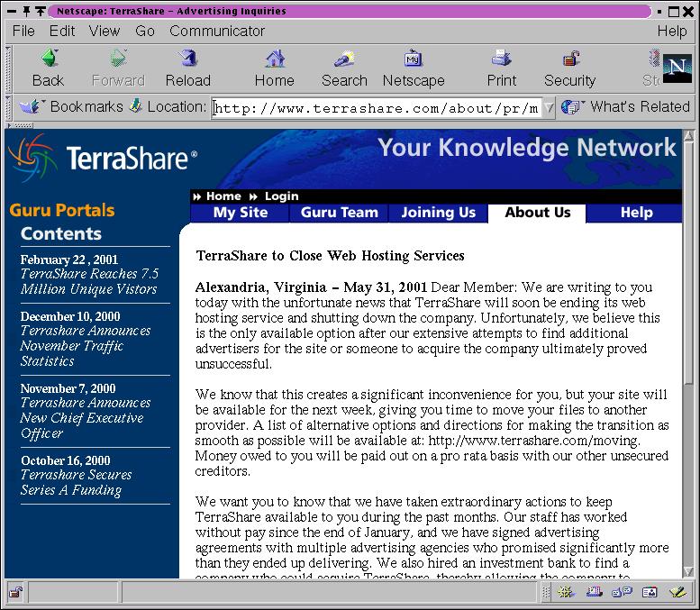700x610 pixels.
Task: Switch to the Guru Team tab
Action: (x=339, y=213)
